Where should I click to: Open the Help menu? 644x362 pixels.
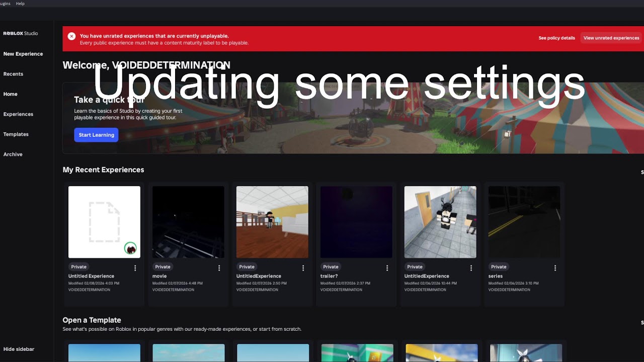[x=20, y=4]
